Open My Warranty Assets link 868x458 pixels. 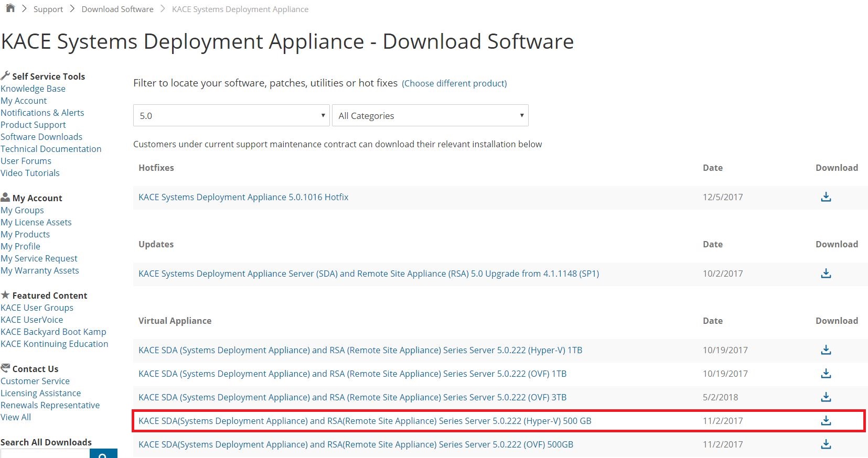tap(40, 270)
